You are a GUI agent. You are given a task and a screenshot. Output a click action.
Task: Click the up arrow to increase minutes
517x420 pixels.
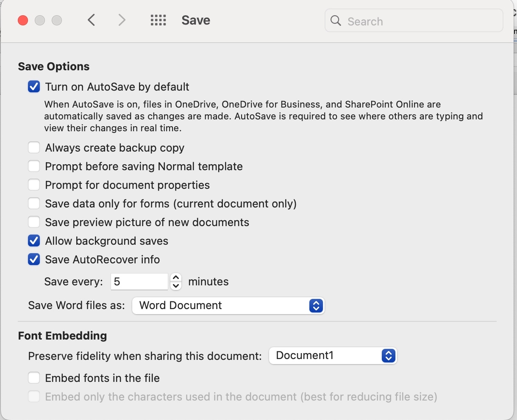point(175,277)
